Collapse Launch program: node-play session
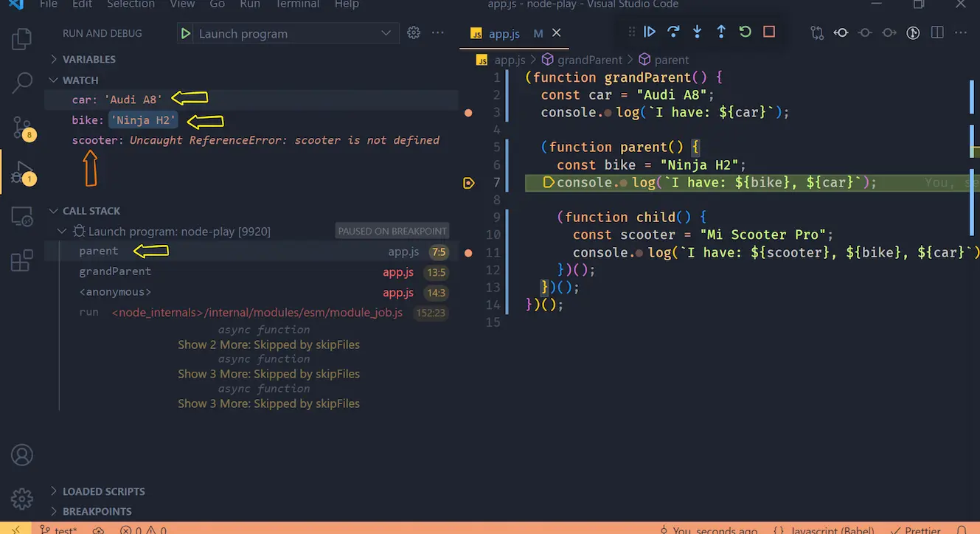980x534 pixels. tap(63, 232)
